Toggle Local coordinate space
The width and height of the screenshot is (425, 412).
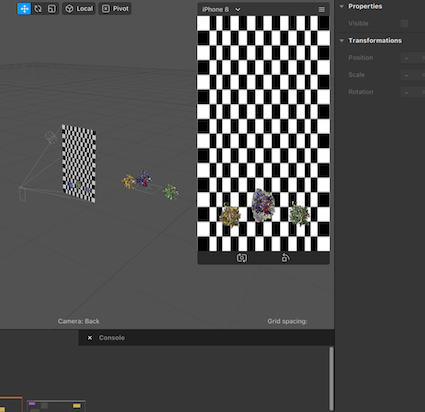click(79, 9)
